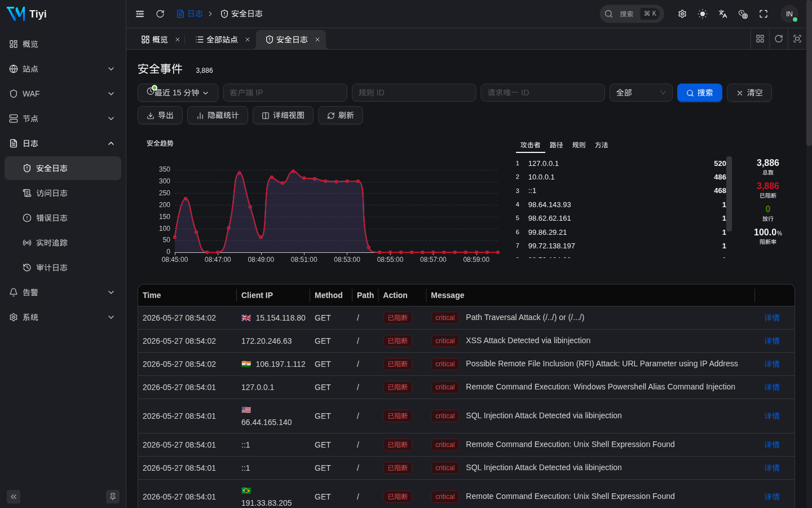
Task: Select the 方法 statistics tab
Action: pyautogui.click(x=602, y=145)
